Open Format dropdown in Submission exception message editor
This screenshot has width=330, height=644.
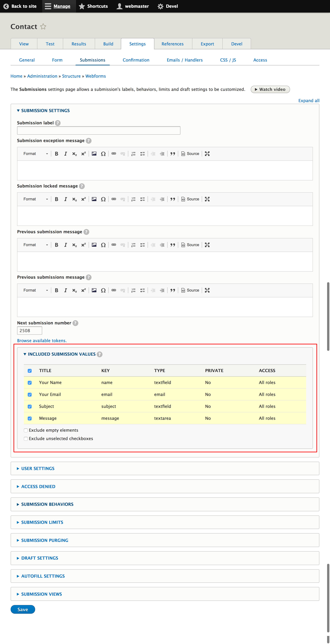(x=35, y=154)
